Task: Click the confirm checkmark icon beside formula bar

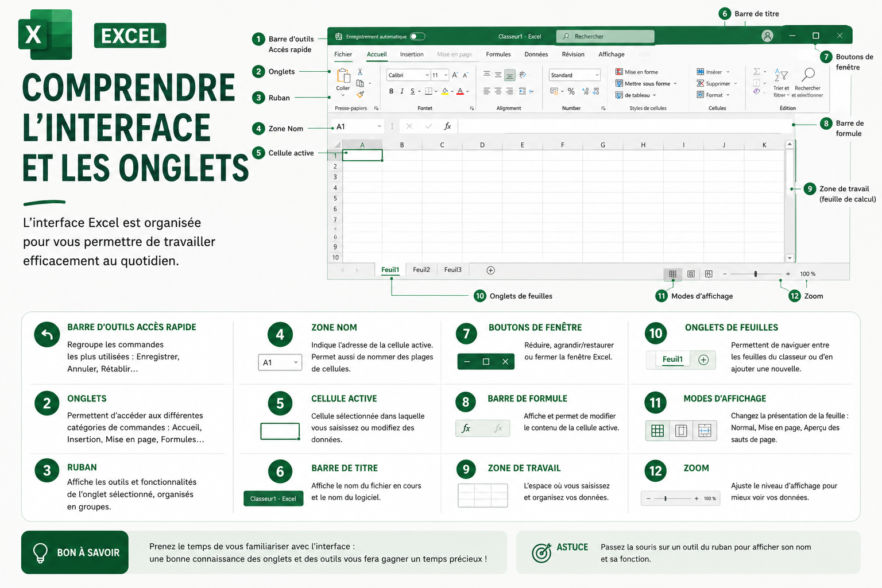Action: [x=428, y=126]
